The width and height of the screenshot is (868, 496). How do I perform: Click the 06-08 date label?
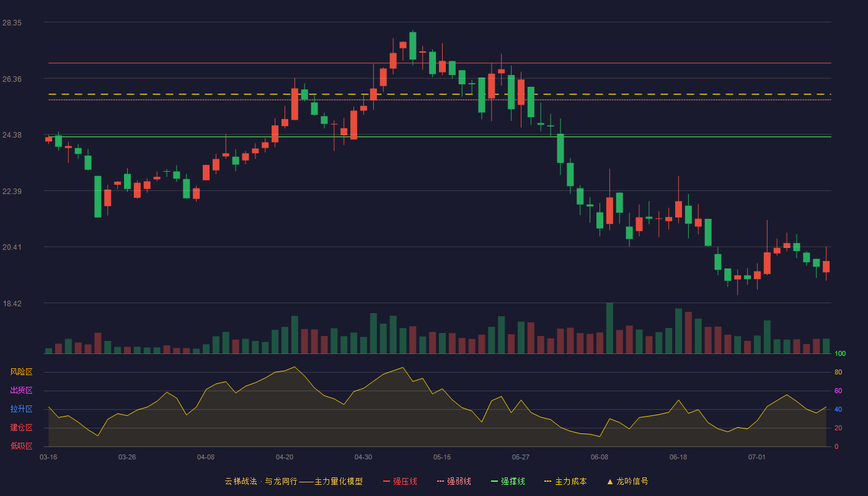600,457
